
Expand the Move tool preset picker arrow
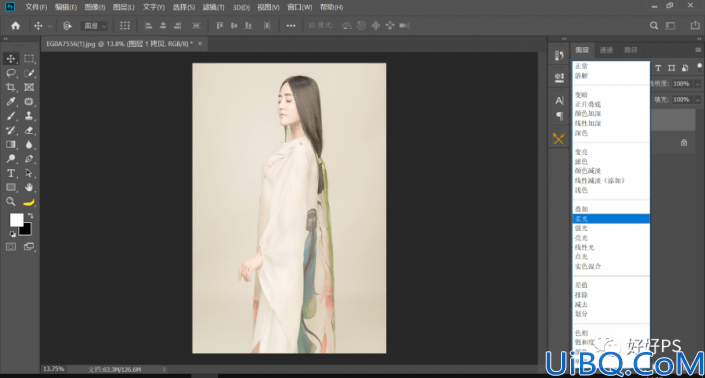50,26
